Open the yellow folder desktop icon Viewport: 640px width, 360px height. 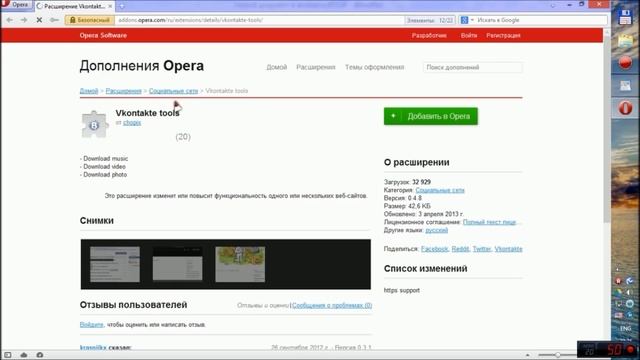625,41
